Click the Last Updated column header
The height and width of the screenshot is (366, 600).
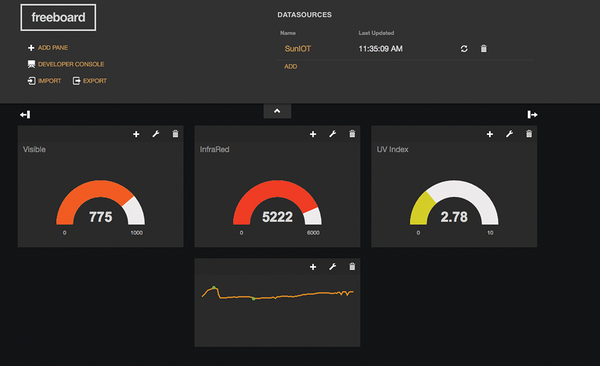coord(376,33)
